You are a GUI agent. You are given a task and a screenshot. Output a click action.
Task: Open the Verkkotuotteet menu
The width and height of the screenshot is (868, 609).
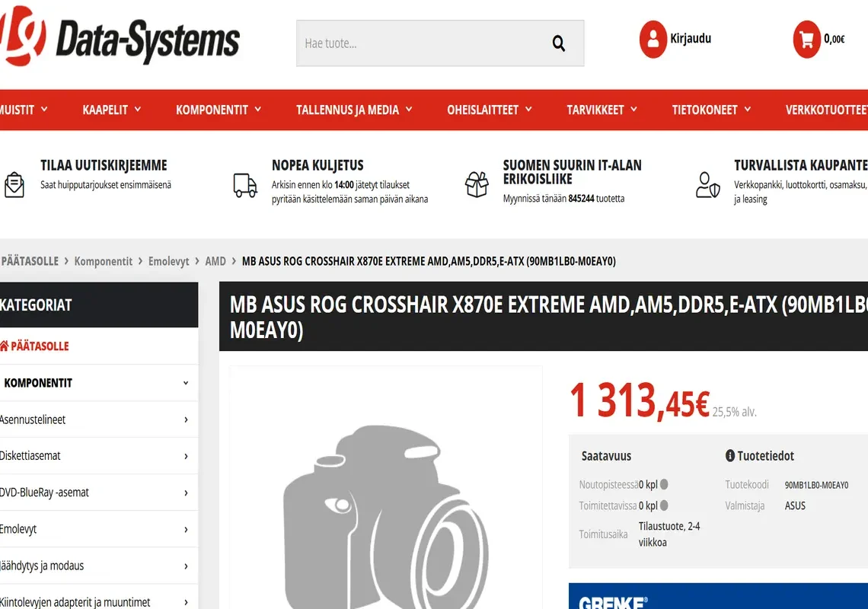point(826,110)
